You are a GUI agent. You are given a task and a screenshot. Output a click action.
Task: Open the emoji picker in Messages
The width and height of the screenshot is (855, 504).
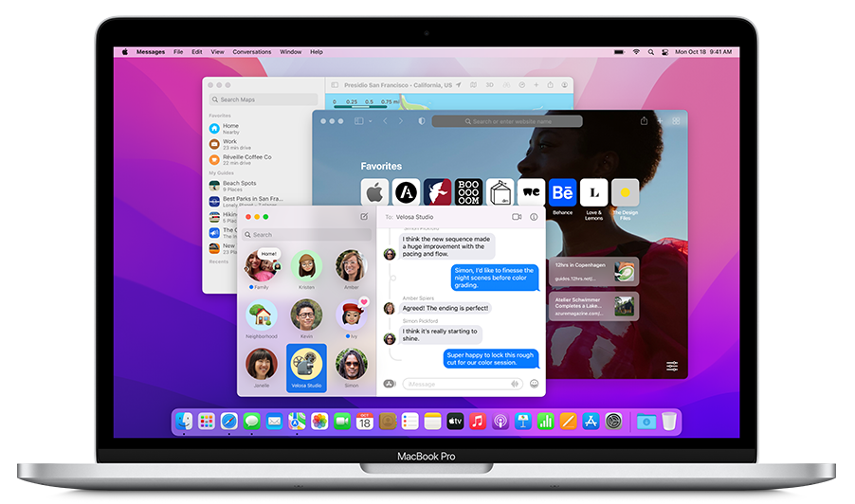tap(534, 384)
